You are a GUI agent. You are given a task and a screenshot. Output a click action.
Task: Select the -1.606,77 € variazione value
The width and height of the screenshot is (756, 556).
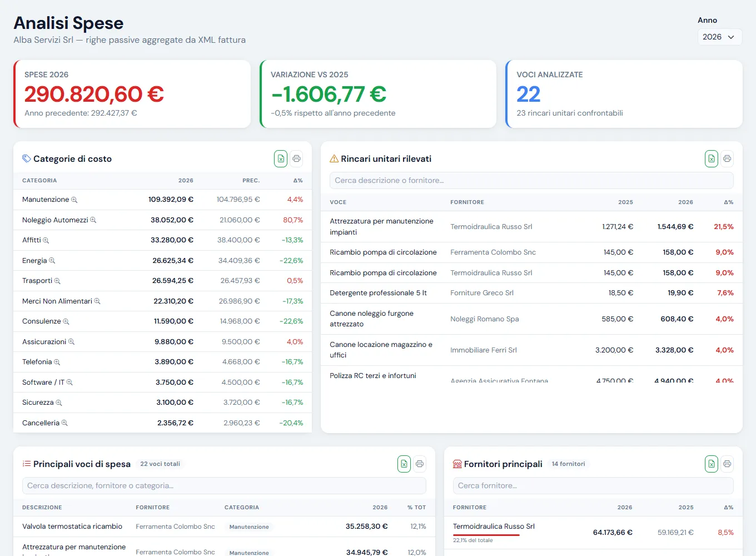pos(329,94)
